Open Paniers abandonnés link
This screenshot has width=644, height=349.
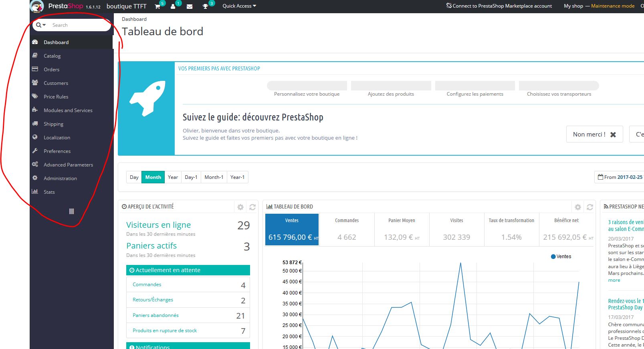point(155,315)
